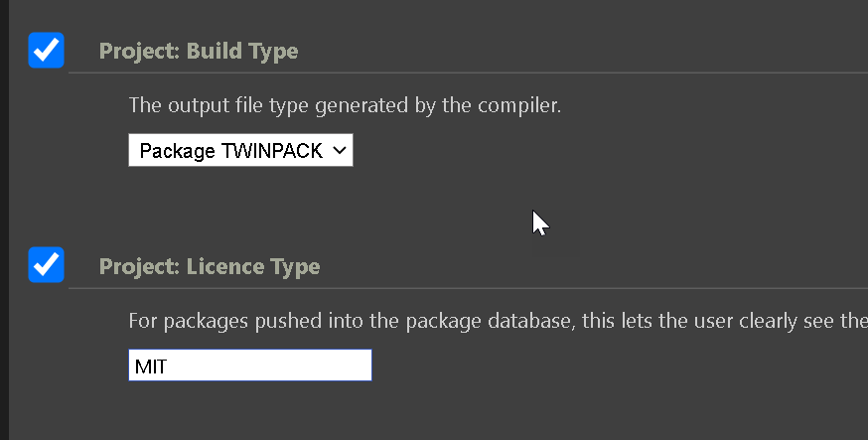
Task: Click the divider line under Build Type heading
Action: click(x=469, y=73)
